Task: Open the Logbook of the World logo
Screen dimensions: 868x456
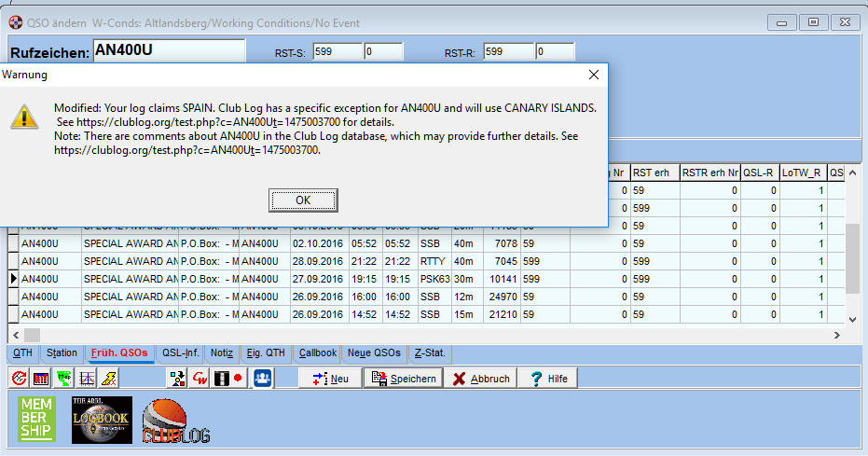Action: pyautogui.click(x=102, y=420)
